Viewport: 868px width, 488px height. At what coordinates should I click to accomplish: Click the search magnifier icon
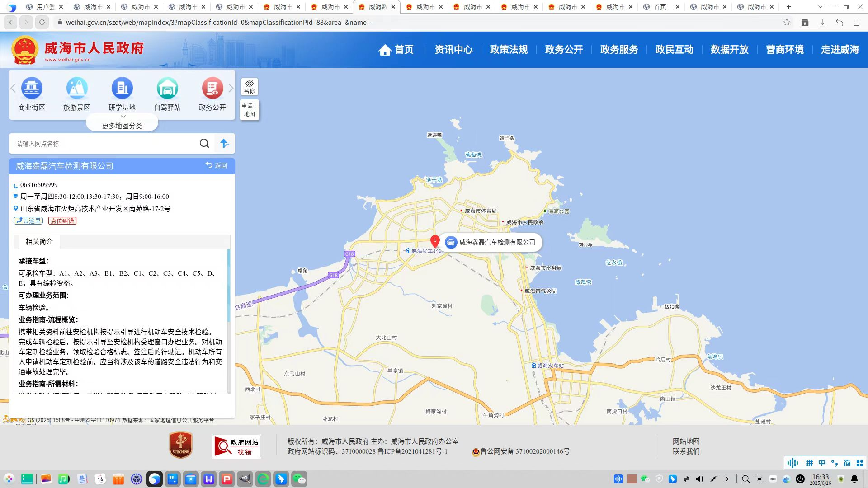204,144
